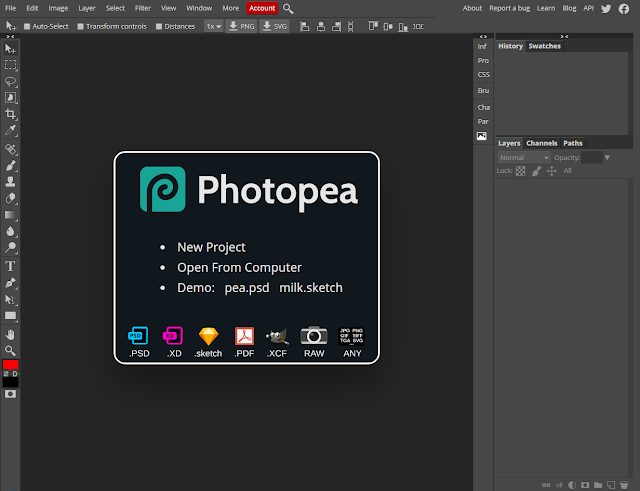
Task: Select the Crop tool
Action: tap(10, 114)
